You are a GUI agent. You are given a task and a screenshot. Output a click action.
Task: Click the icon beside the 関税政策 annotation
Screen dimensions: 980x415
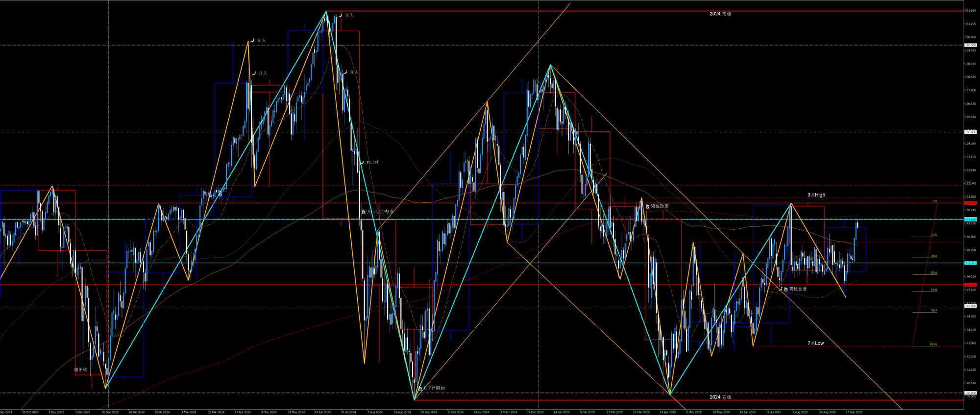coord(647,206)
